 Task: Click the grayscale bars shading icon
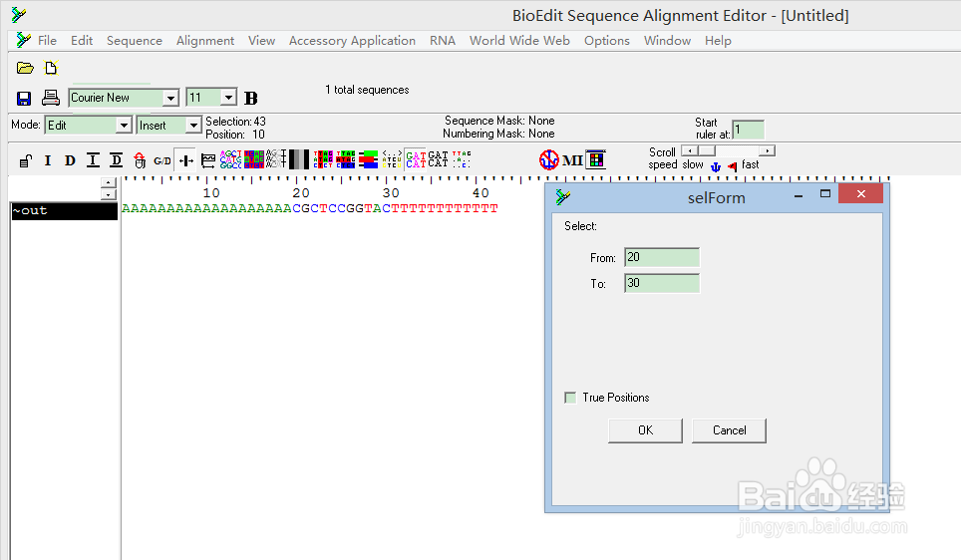(x=299, y=159)
